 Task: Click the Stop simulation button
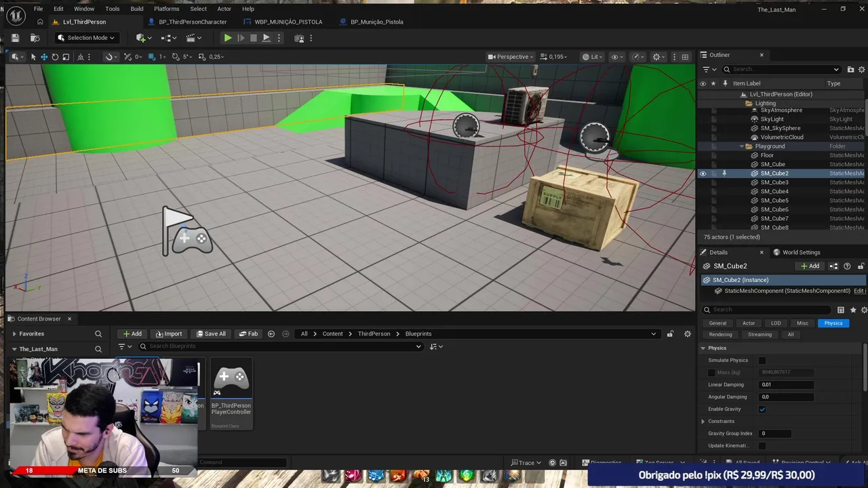click(254, 38)
